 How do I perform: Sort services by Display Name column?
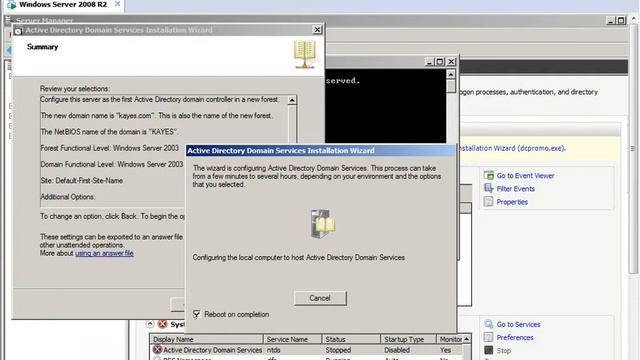tap(207, 339)
